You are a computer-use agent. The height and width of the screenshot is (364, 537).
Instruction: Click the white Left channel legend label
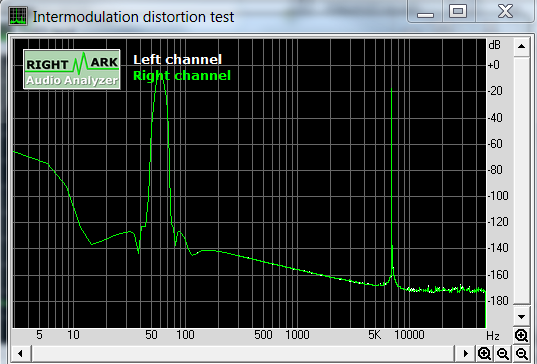click(x=177, y=60)
